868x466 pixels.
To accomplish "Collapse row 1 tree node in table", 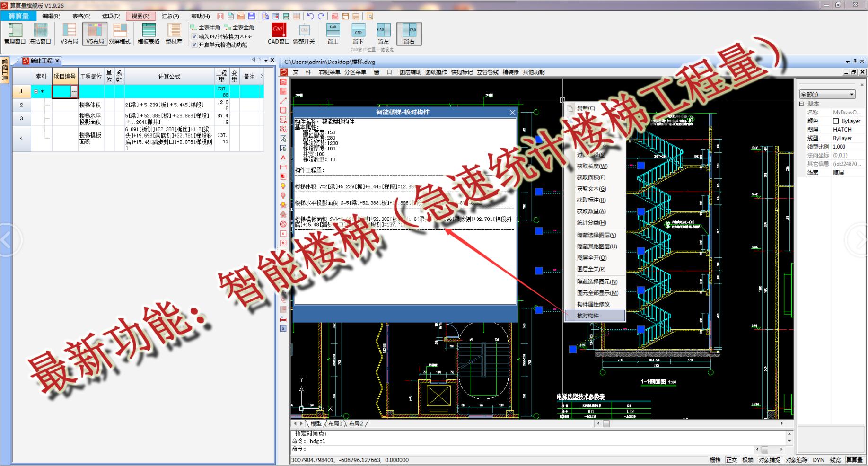I will (x=35, y=92).
